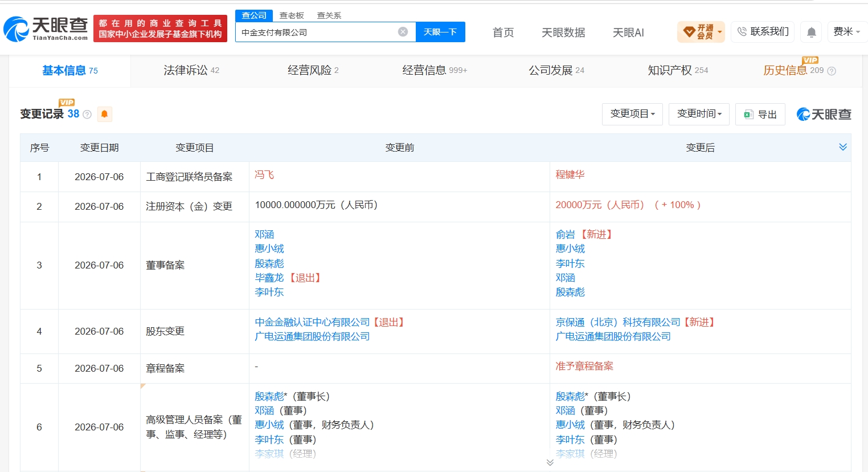Screen dimensions: 868x472
Task: Click the 准予章程备案 text in row 5
Action: 584,366
